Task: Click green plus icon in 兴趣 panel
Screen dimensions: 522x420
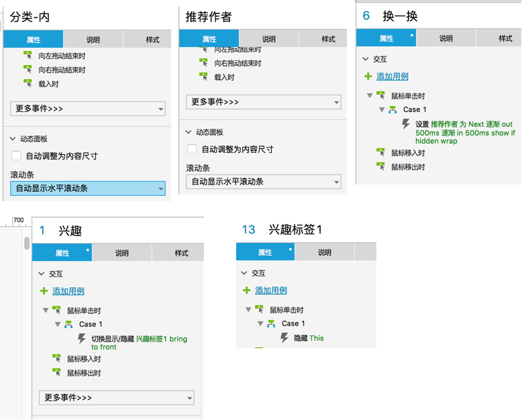Action: pos(44,291)
